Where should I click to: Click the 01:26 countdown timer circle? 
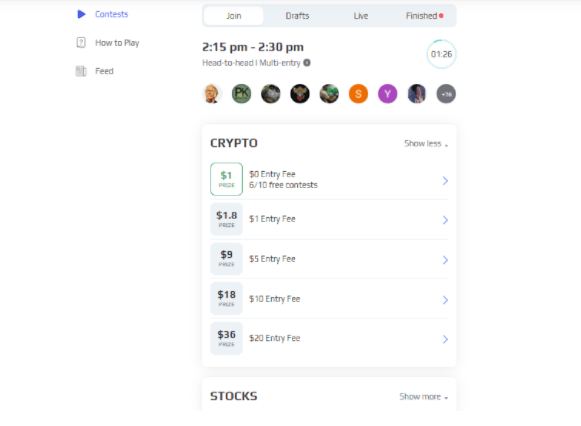click(441, 54)
